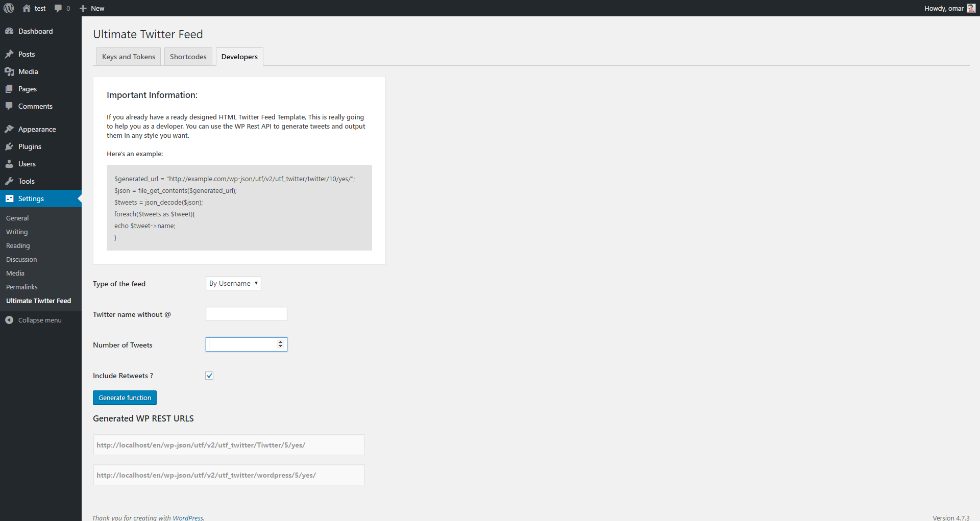Decrease Number of Tweets with the down arrow

[x=280, y=347]
